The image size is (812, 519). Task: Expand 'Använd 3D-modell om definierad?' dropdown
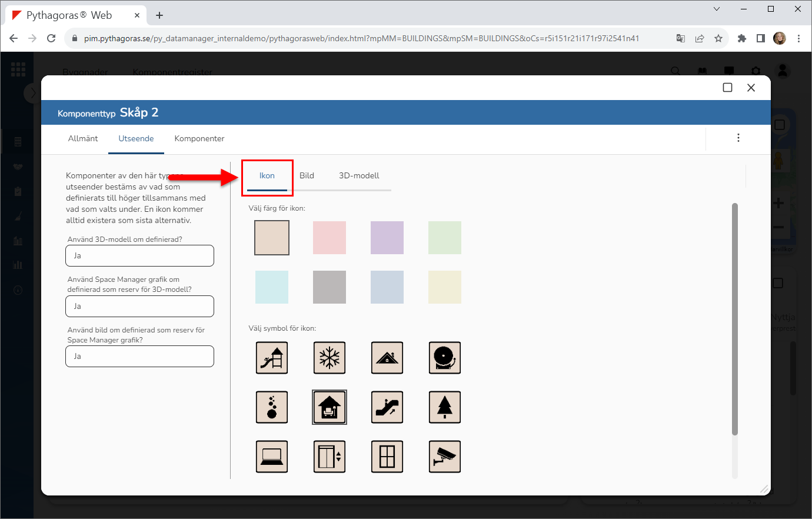[x=139, y=256]
